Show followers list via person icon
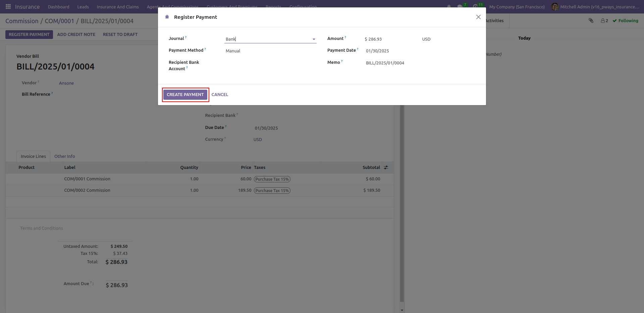Screen dimensions: 644x313 tap(604, 21)
